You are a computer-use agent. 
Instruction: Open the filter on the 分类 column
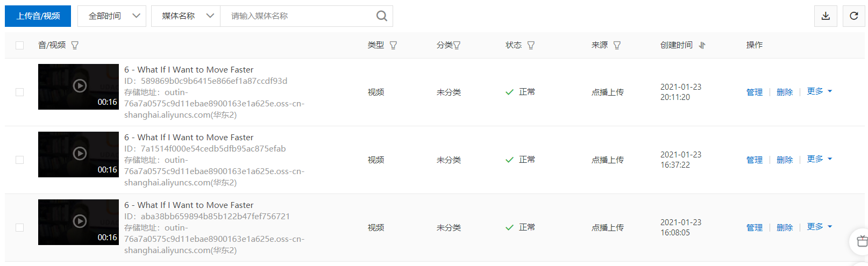click(x=457, y=45)
